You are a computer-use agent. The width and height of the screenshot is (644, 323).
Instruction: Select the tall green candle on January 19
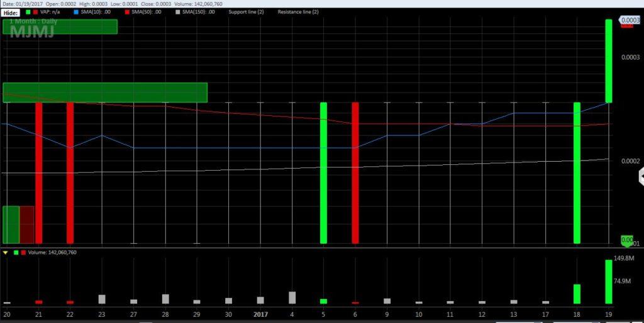pos(608,60)
